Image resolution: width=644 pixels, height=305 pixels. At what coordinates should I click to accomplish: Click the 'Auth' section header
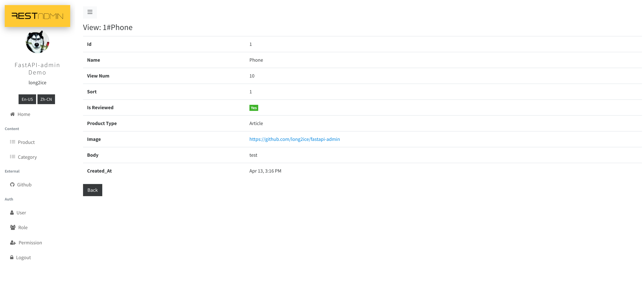click(9, 199)
